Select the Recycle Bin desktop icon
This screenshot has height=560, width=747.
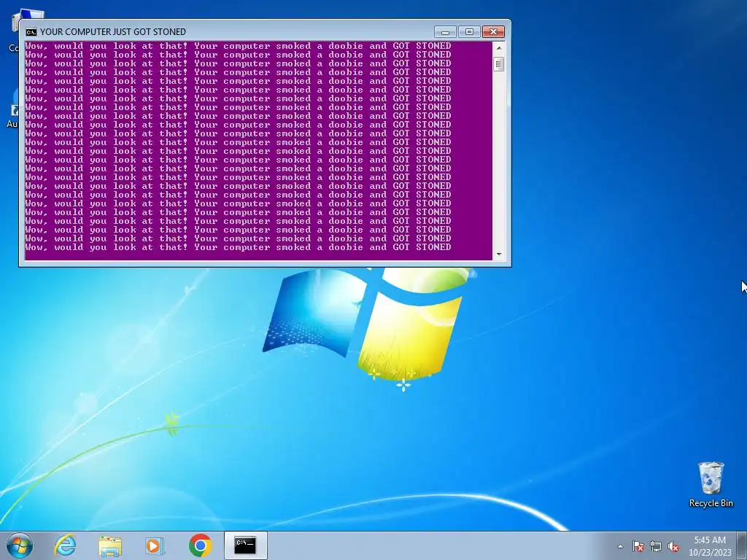point(711,485)
